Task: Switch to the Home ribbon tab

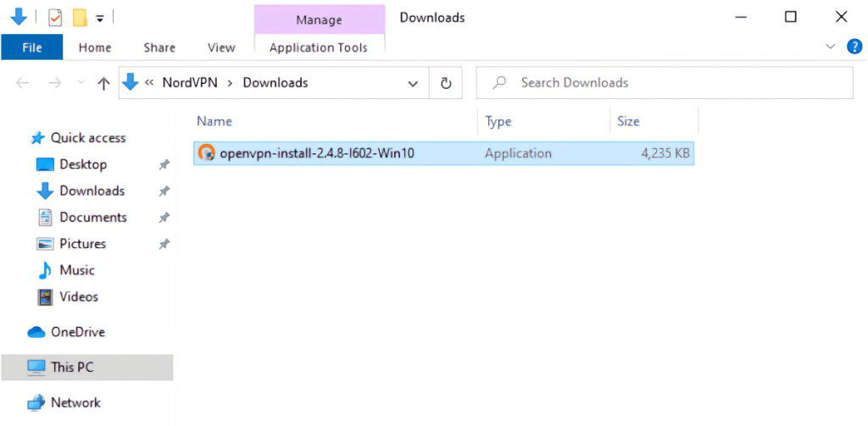Action: tap(95, 47)
